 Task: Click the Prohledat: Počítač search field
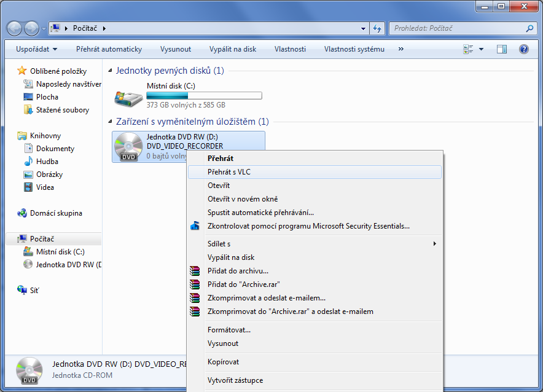point(458,28)
